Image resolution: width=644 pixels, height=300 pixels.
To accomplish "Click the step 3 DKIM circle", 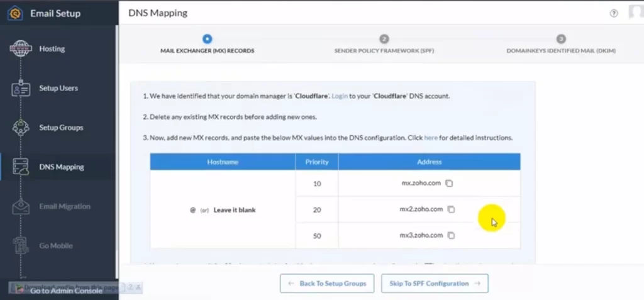I will pos(561,39).
